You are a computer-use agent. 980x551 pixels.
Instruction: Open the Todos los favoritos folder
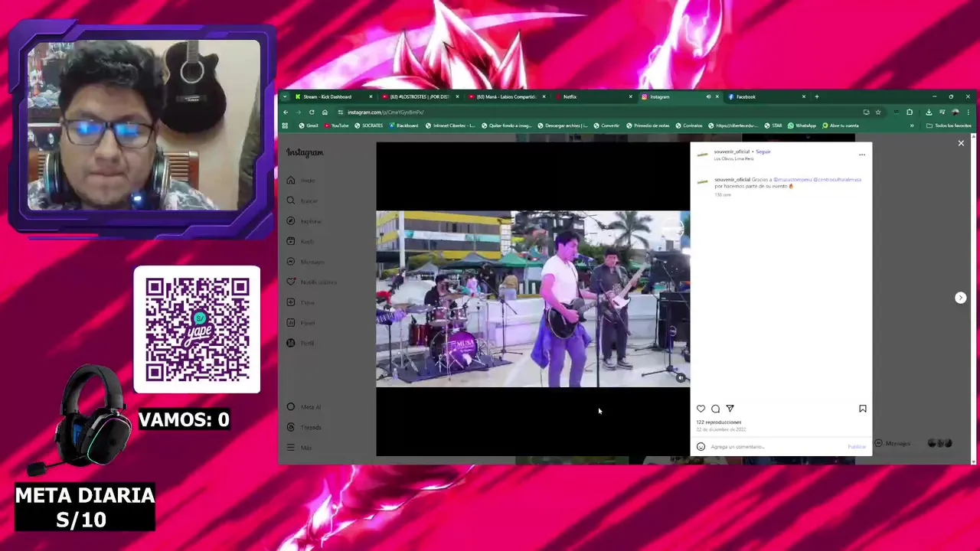(x=949, y=126)
